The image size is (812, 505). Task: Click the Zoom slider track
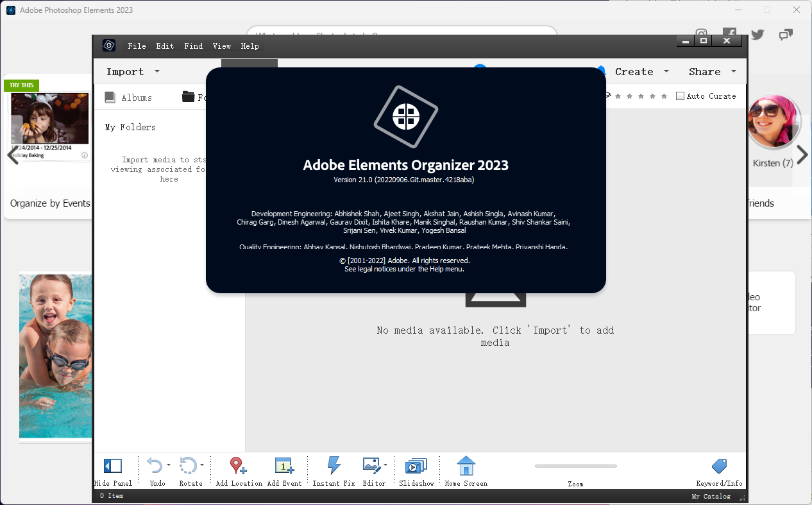pyautogui.click(x=576, y=466)
